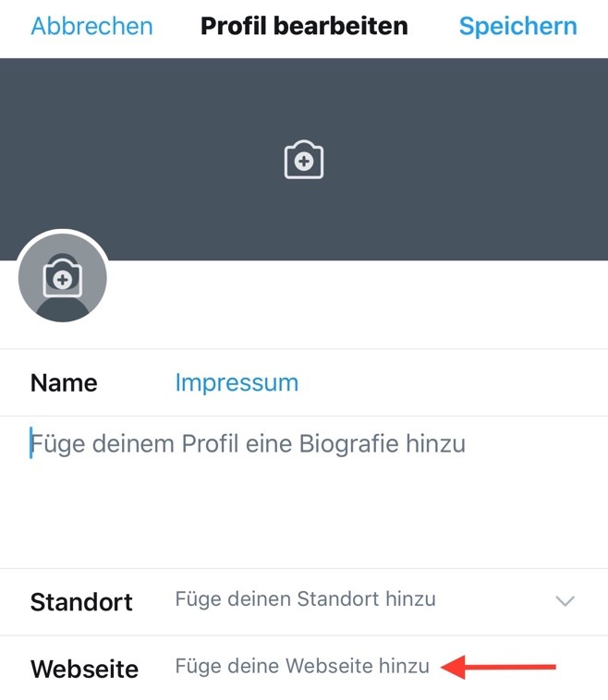Viewport: 608px width, 700px height.
Task: Tap Abbrechen to cancel editing
Action: tap(92, 26)
